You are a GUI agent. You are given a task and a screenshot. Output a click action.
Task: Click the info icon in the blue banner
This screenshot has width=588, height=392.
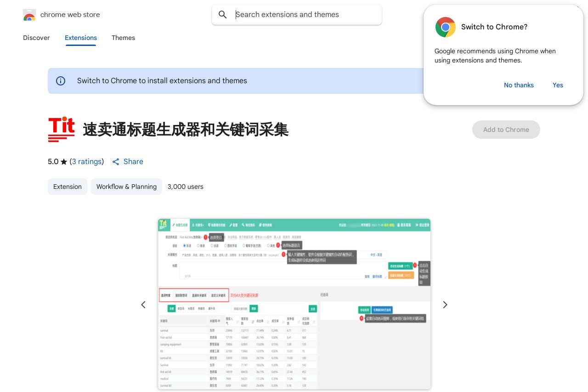pyautogui.click(x=61, y=81)
